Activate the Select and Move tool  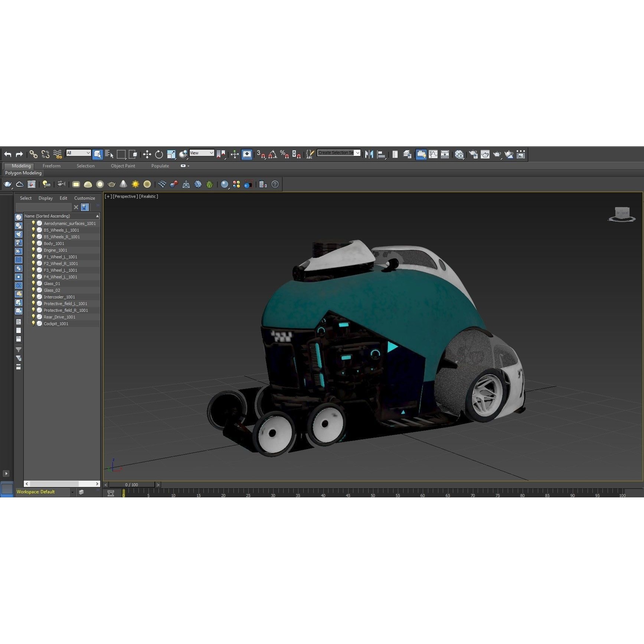tap(147, 154)
